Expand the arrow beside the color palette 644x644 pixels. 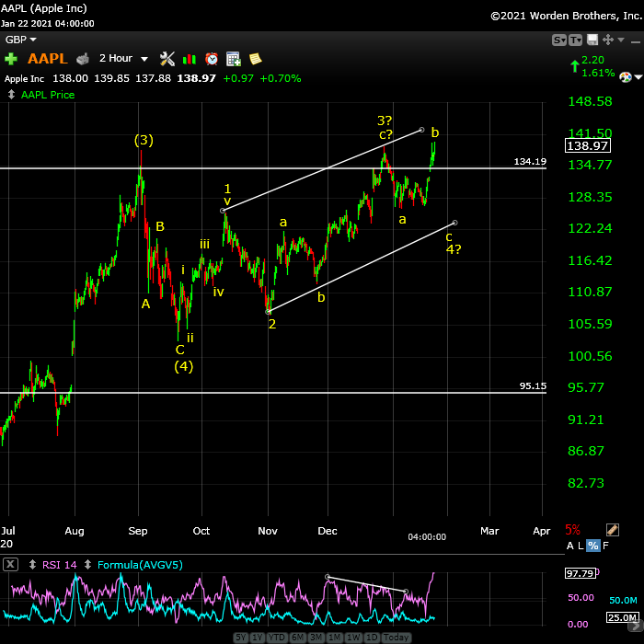[x=638, y=76]
